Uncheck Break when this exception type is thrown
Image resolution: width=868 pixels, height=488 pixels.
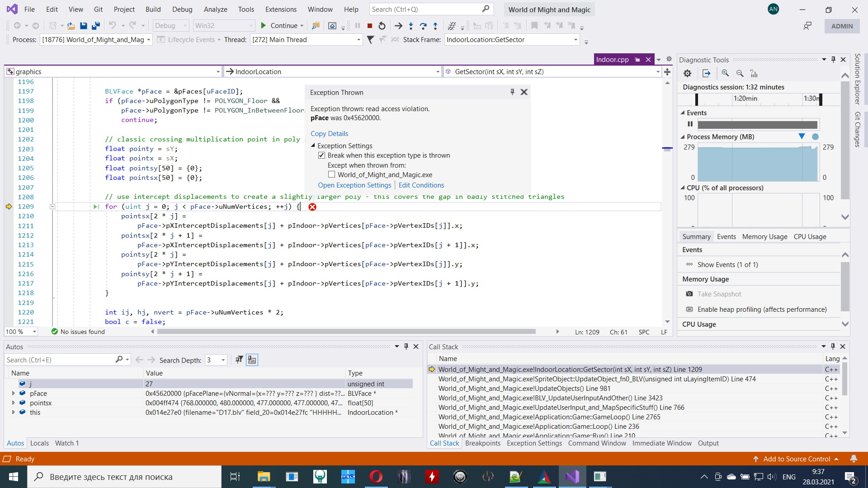click(x=322, y=155)
